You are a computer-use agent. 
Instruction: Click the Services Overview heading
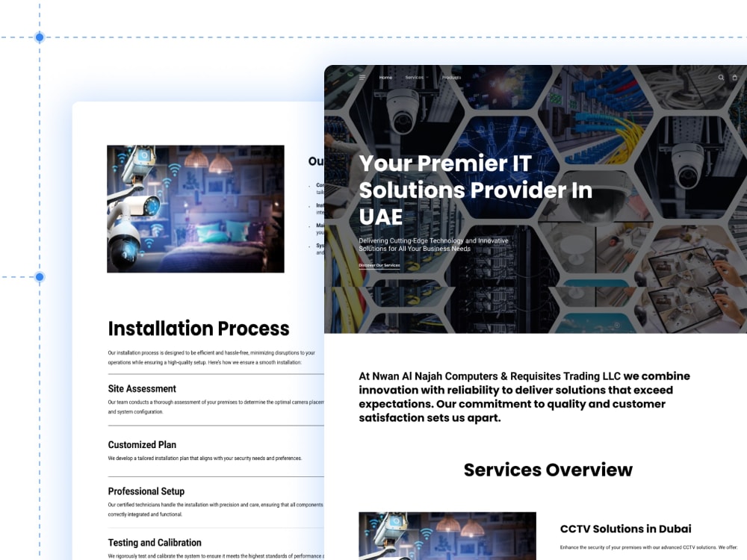[x=548, y=470]
